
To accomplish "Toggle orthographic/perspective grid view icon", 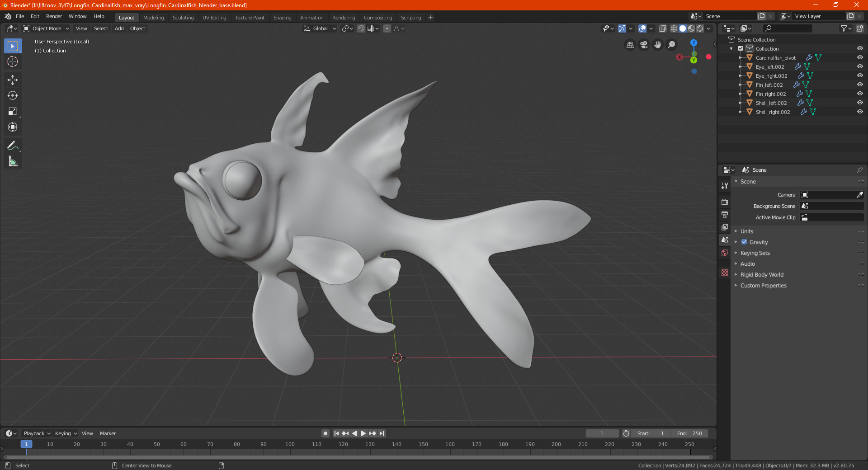I will pos(630,45).
